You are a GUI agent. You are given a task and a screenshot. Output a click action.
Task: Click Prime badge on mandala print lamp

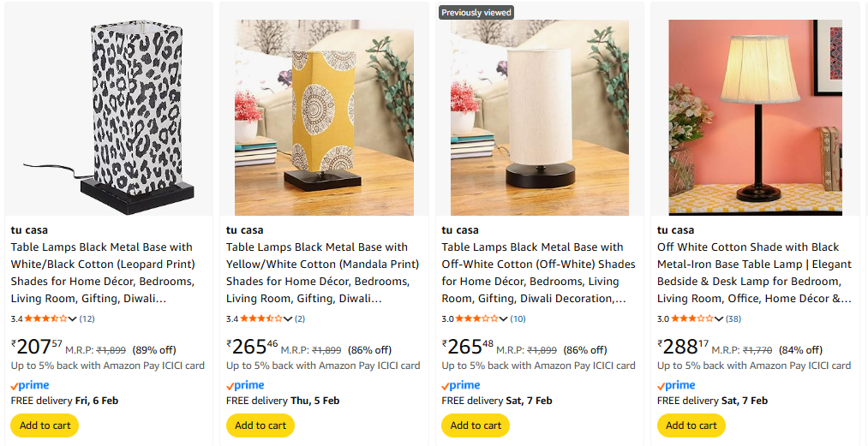pos(245,385)
